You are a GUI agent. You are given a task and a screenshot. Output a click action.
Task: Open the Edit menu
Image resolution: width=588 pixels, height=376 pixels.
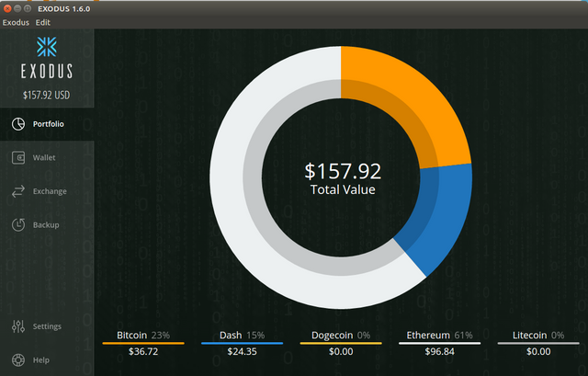pyautogui.click(x=43, y=22)
